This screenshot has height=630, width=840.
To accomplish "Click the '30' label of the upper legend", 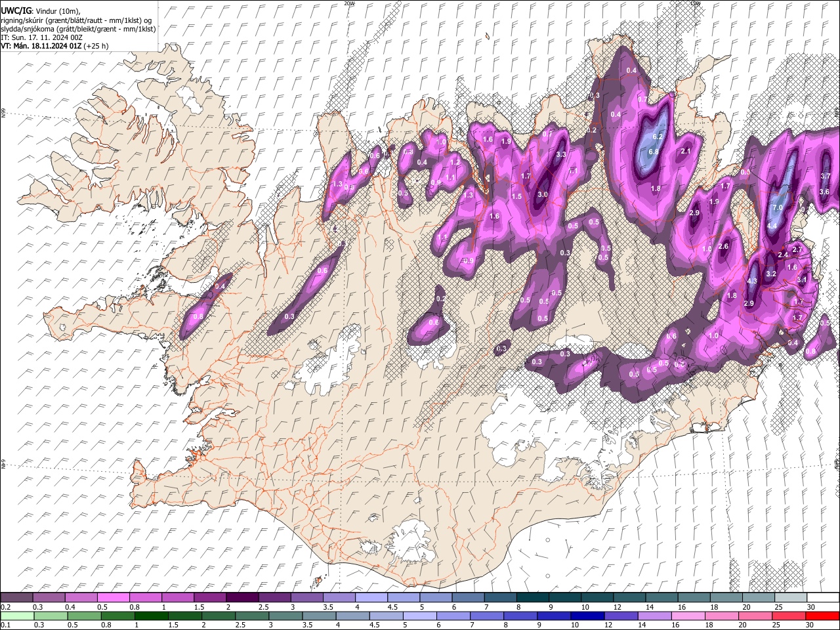I will coord(810,607).
